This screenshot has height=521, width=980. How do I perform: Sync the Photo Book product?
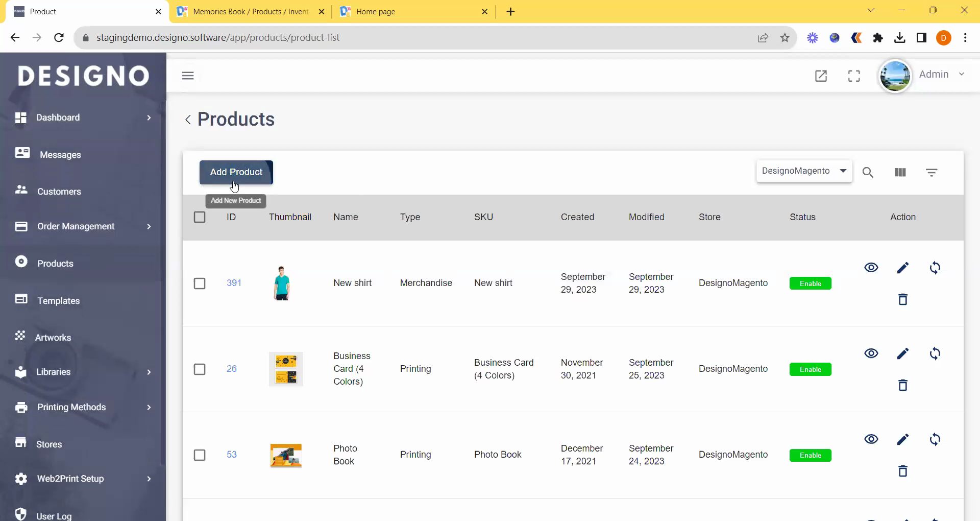[935, 439]
